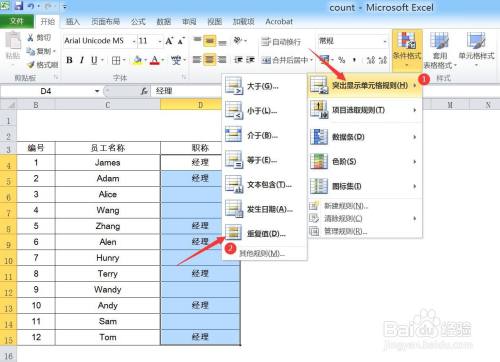The image size is (500, 362).
Task: Click New Rule (N) menu item
Action: click(x=365, y=206)
